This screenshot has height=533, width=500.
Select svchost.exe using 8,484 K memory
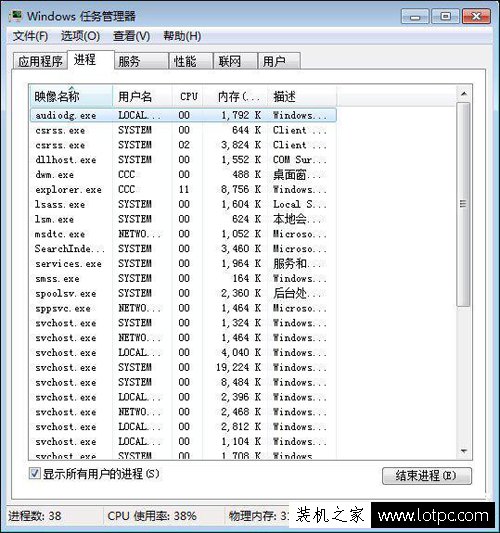(x=183, y=382)
